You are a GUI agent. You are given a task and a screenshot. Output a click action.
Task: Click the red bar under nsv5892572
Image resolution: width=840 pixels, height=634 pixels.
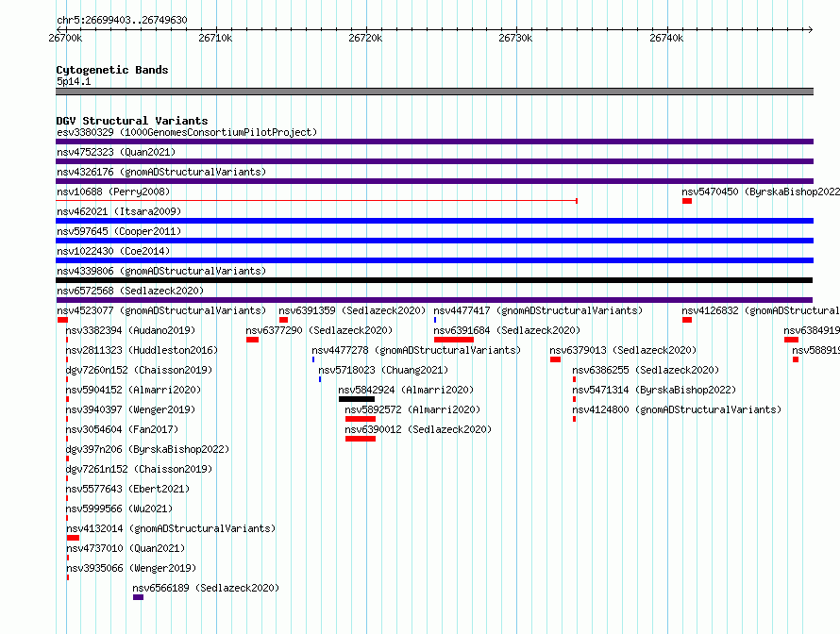pos(361,419)
